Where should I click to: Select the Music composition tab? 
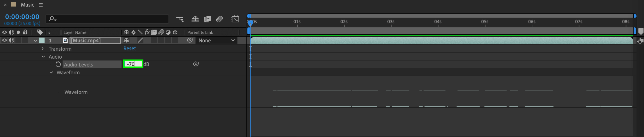[x=27, y=5]
